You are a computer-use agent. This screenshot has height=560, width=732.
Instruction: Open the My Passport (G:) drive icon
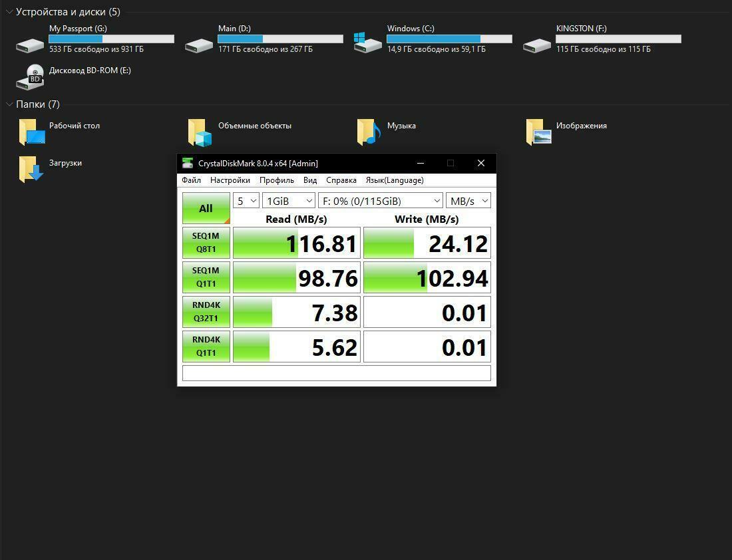(30, 45)
